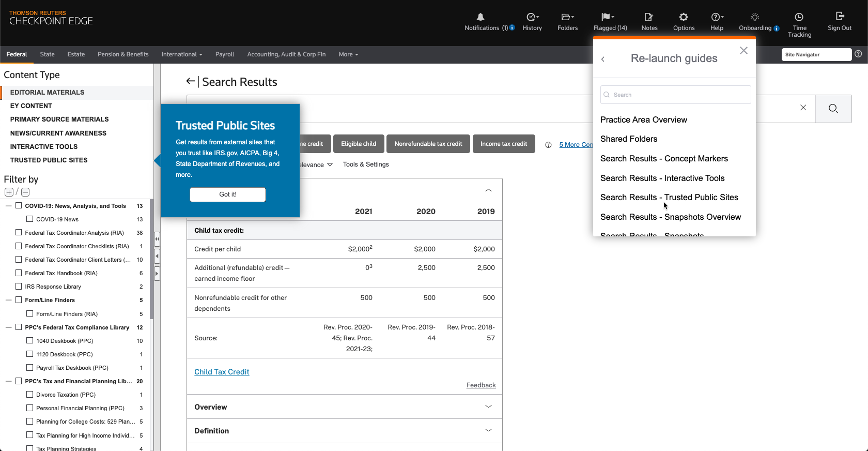Open the Flagged items flag icon
Viewport: 868px width, 451px height.
tap(607, 18)
